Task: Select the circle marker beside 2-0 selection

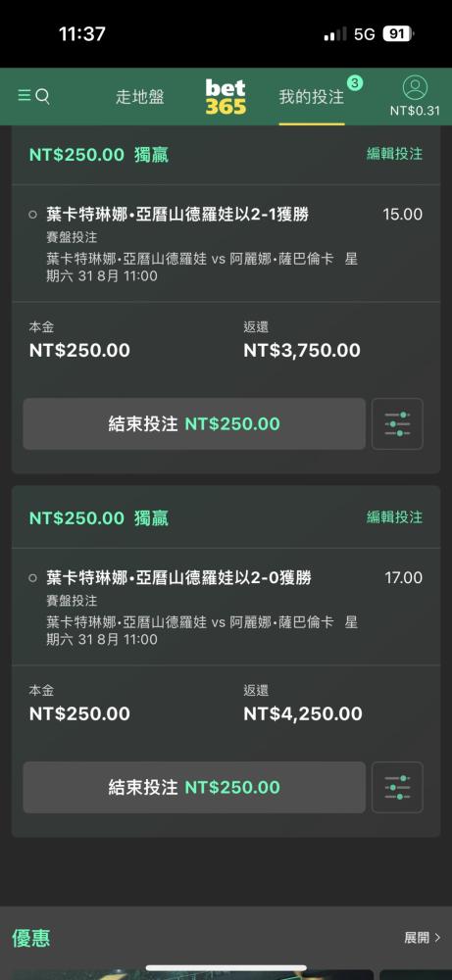Action: [x=33, y=579]
